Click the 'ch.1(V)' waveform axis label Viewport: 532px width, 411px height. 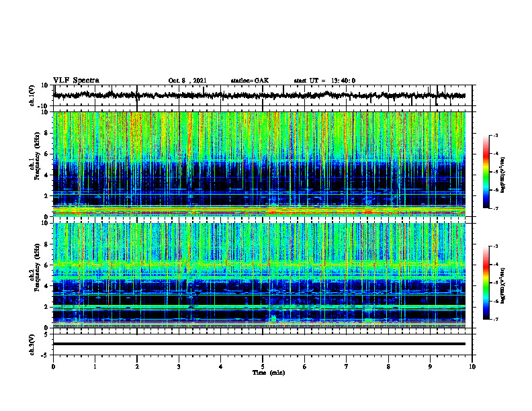tap(32, 95)
